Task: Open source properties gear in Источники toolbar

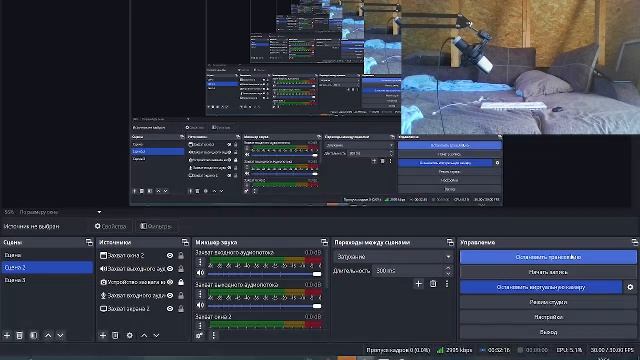Action: (129, 335)
